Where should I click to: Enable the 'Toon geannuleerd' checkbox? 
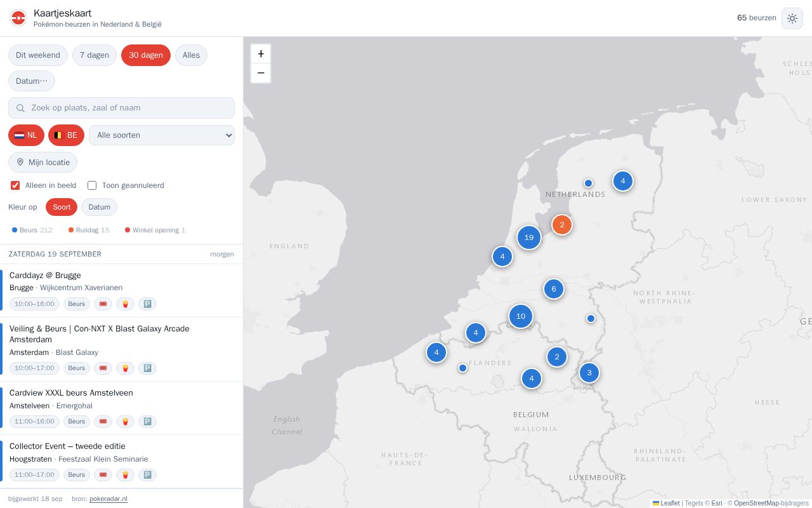(x=92, y=185)
